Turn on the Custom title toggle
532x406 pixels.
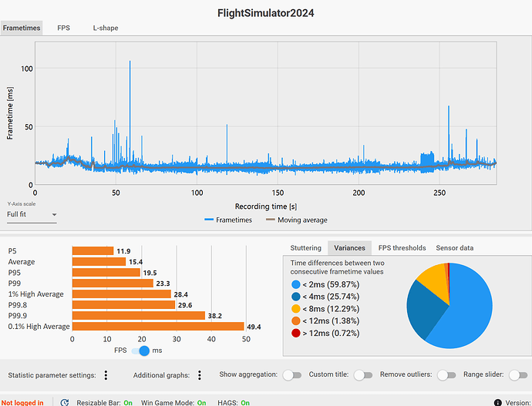click(x=363, y=375)
